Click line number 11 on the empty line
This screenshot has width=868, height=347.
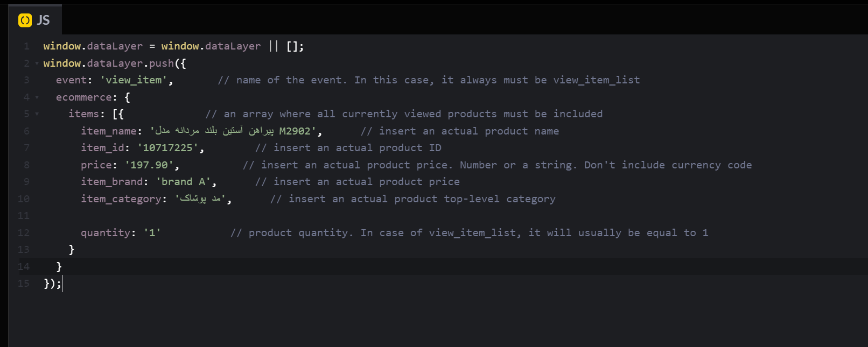pos(24,216)
